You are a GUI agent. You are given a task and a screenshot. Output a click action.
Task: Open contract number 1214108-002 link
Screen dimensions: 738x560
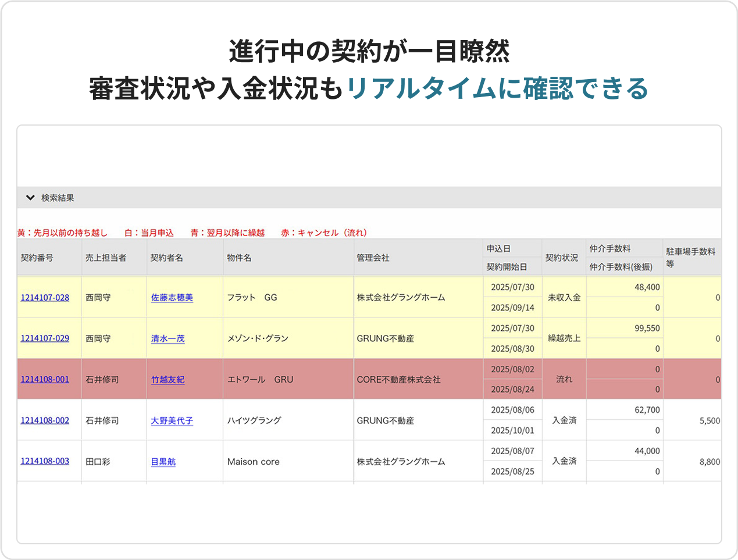tap(45, 420)
